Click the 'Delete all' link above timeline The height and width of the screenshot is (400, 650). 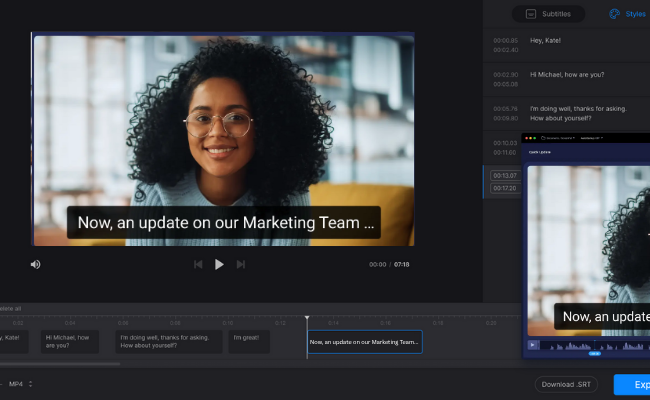[x=10, y=309]
